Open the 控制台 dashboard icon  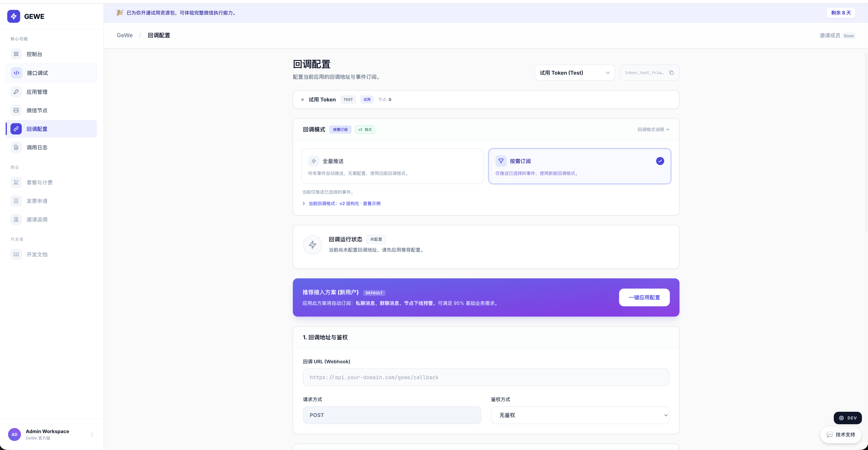point(16,54)
